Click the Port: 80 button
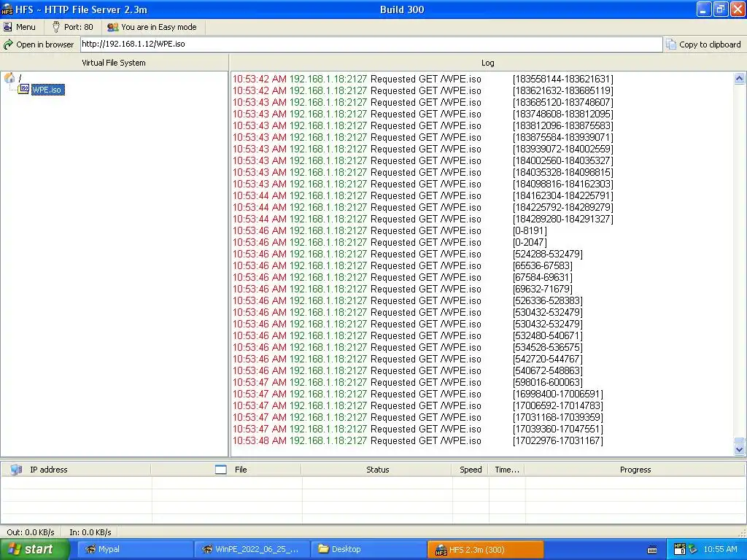 coord(73,27)
